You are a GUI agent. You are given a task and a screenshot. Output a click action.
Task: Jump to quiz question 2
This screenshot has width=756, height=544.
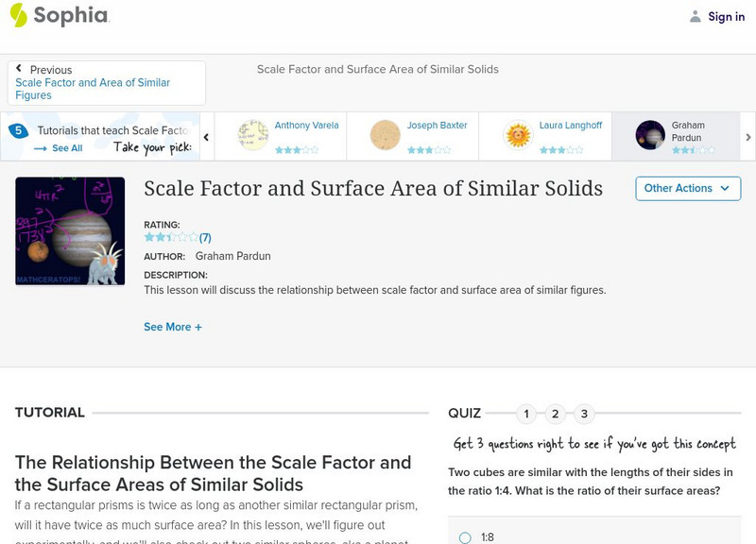tap(556, 414)
